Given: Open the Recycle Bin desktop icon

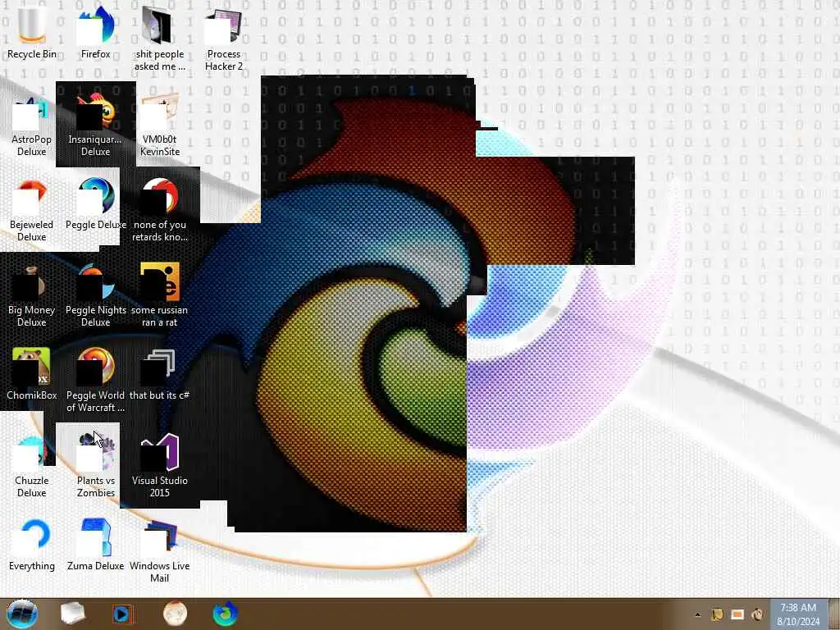Looking at the screenshot, I should click(32, 33).
